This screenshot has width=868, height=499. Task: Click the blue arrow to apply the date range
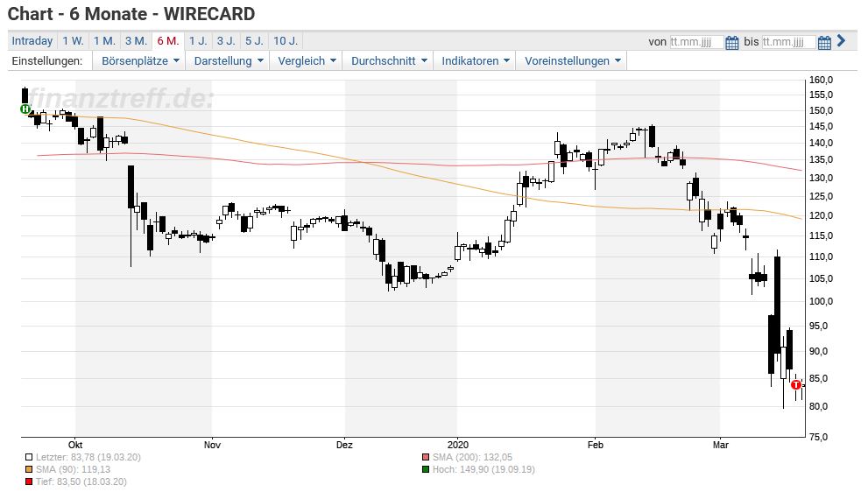(842, 40)
